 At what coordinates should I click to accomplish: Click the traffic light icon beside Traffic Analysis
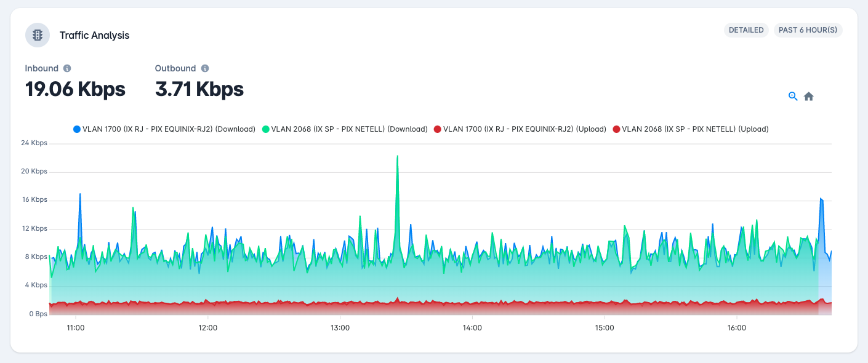click(x=38, y=35)
